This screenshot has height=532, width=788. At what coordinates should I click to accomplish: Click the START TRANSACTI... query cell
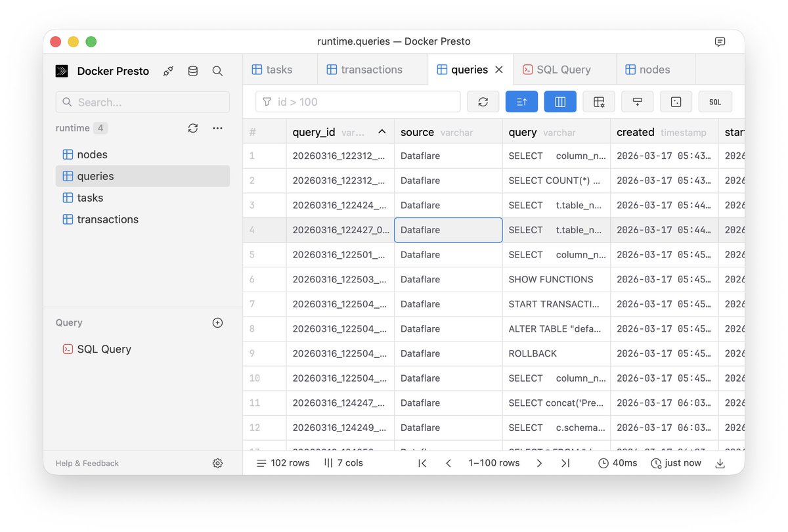556,304
